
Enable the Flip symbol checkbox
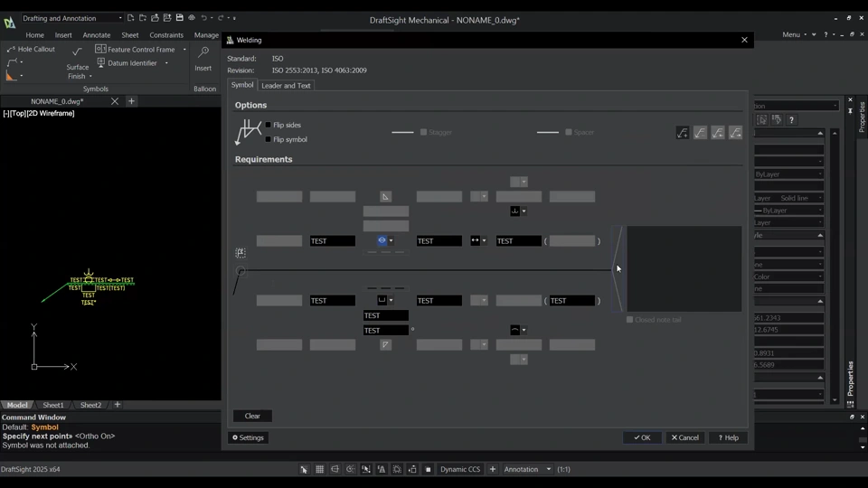tap(269, 140)
